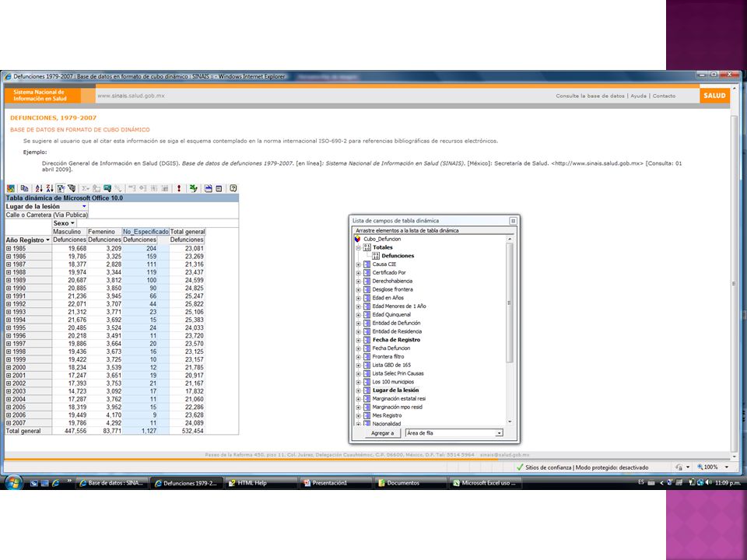Click the Total general column header
Screen dimensions: 747x560
[188, 232]
